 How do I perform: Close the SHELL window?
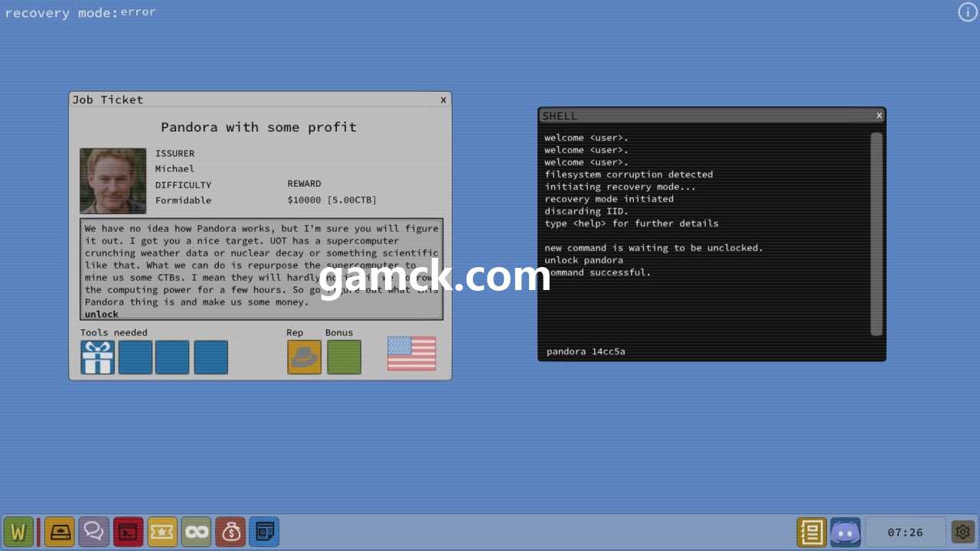(x=879, y=115)
